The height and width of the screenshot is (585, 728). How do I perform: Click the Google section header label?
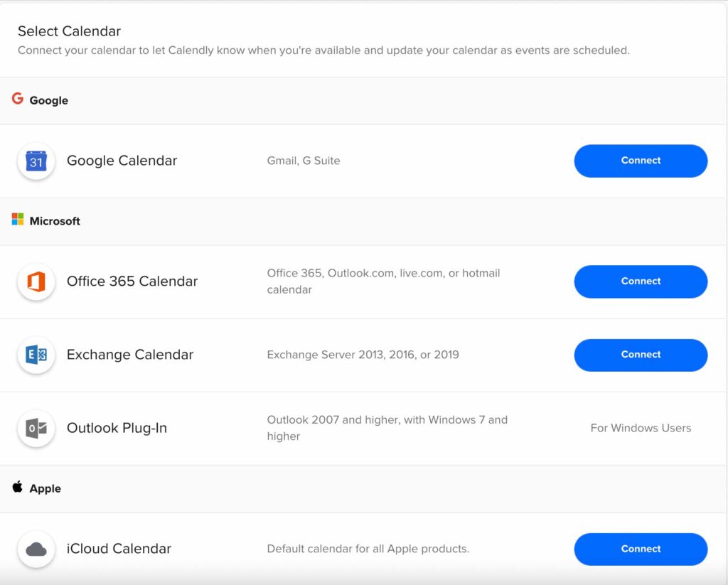click(49, 100)
